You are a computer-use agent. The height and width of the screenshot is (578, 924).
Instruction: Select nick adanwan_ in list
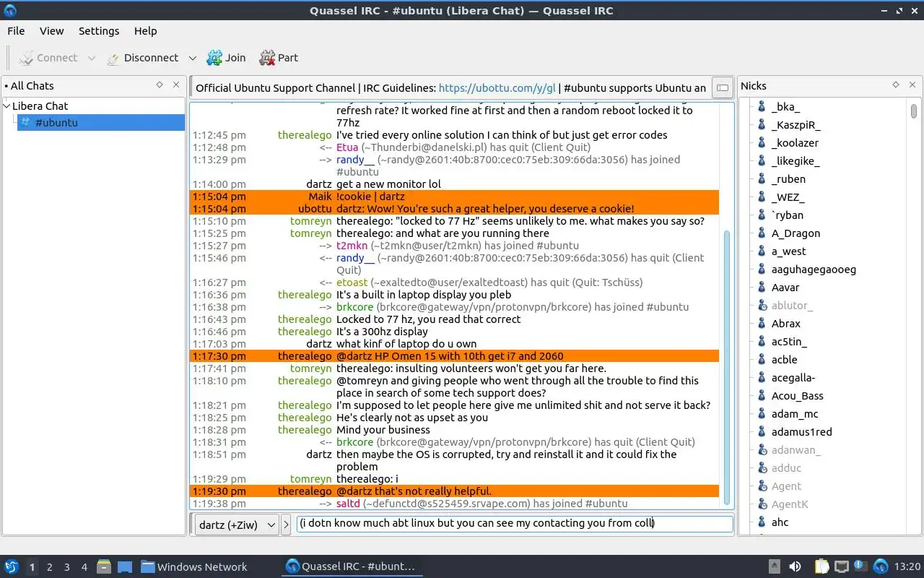[796, 450]
